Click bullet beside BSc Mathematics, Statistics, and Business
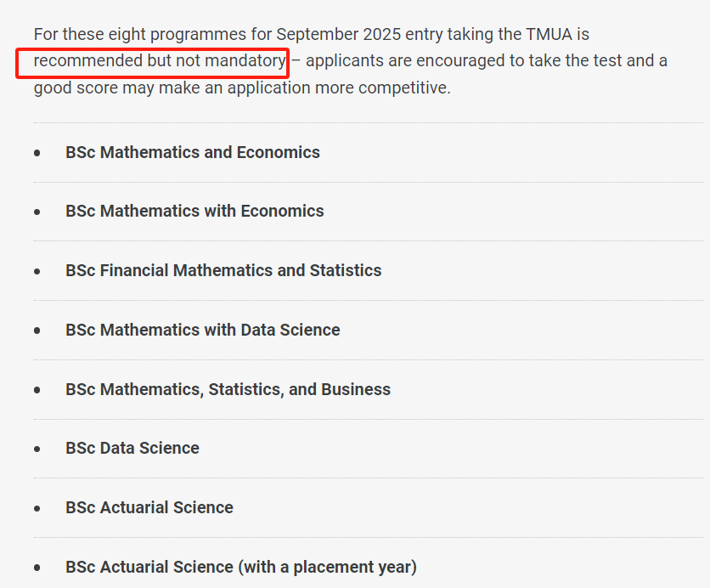The height and width of the screenshot is (588, 710). click(37, 390)
